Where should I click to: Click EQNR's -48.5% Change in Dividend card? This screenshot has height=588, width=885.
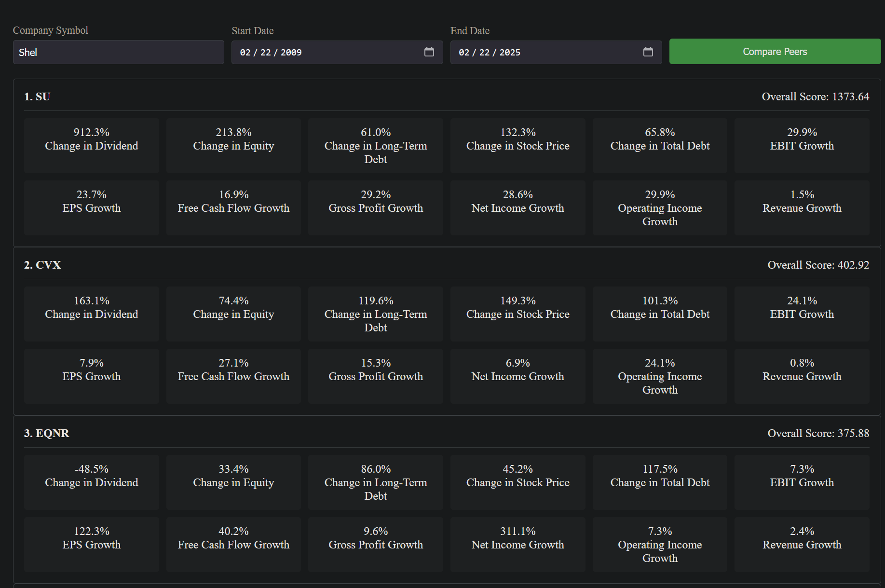92,482
